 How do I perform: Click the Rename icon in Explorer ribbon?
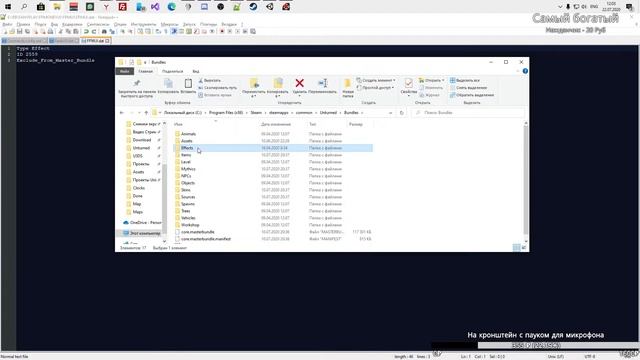click(323, 83)
